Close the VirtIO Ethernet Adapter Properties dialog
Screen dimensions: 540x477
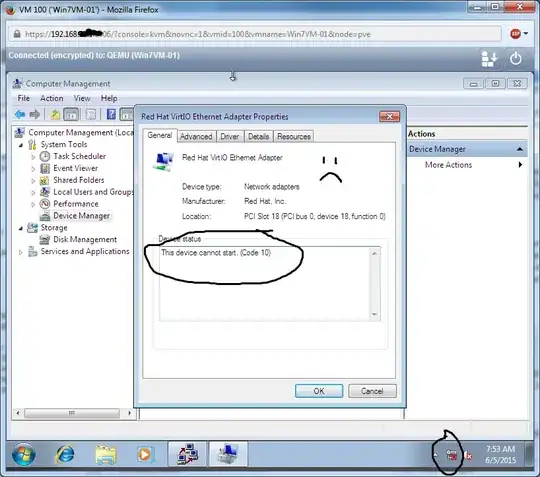click(390, 117)
